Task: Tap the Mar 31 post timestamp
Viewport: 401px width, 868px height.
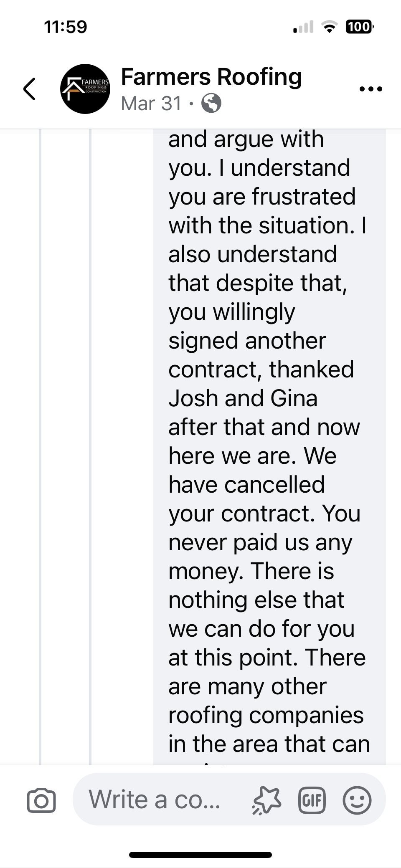Action: 151,104
